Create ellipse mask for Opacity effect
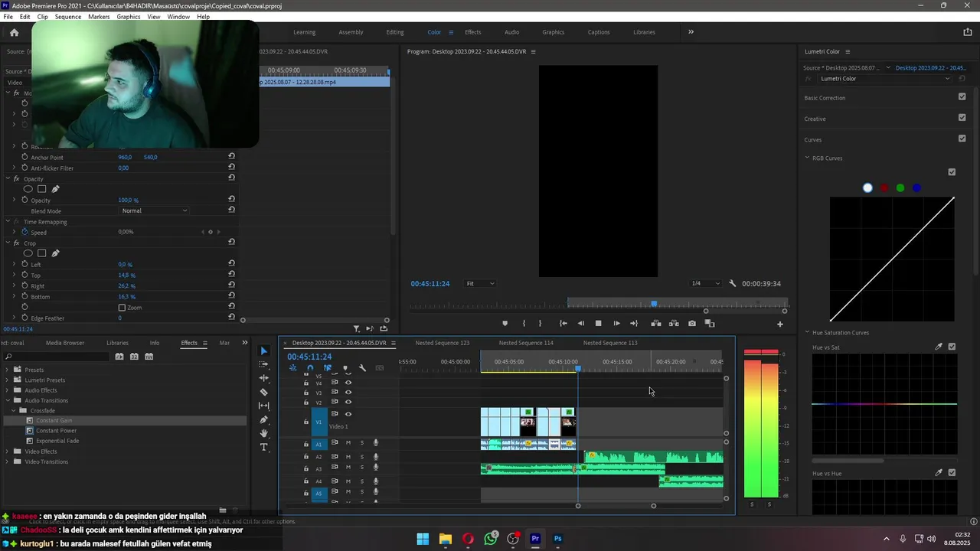 [28, 189]
